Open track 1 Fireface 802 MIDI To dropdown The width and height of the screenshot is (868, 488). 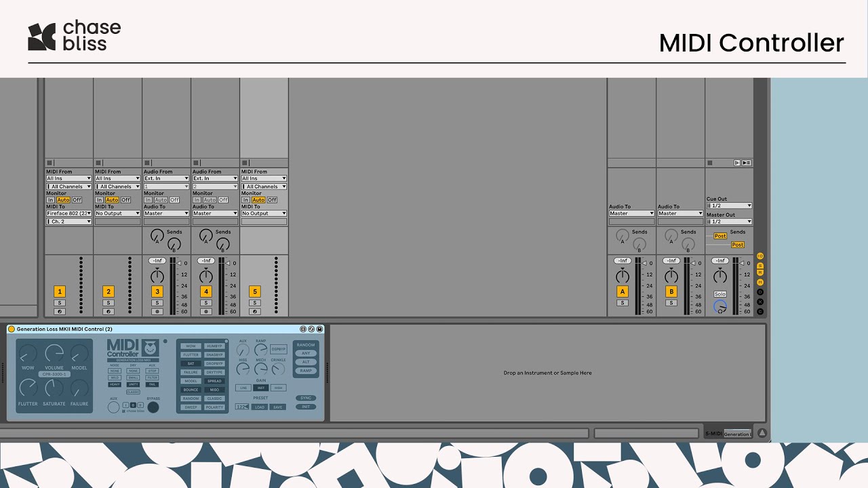(x=68, y=213)
